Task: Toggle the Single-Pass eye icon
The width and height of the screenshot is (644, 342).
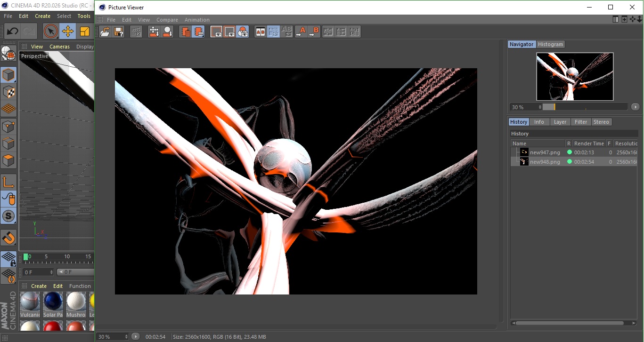Action: 229,32
